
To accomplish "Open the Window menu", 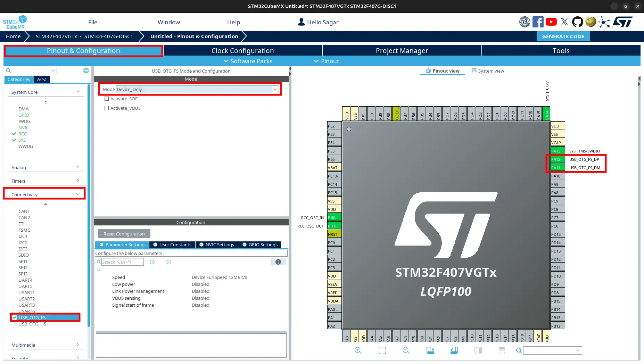I will point(169,22).
